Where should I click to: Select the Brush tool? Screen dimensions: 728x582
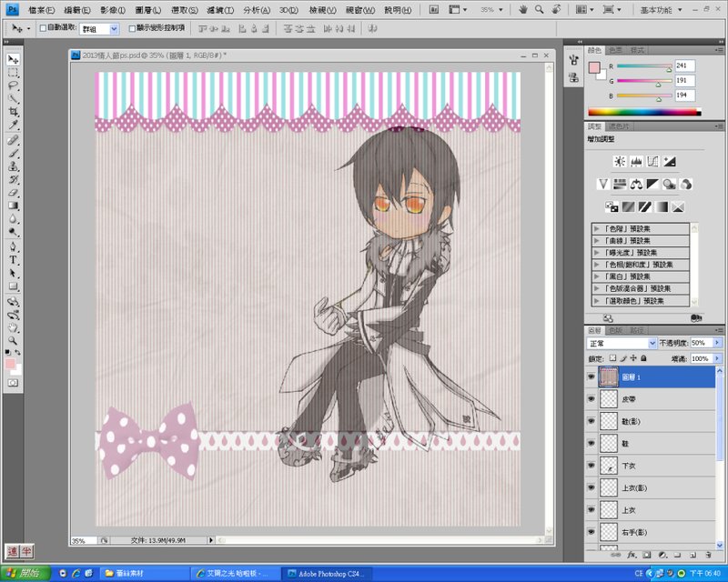click(x=13, y=153)
